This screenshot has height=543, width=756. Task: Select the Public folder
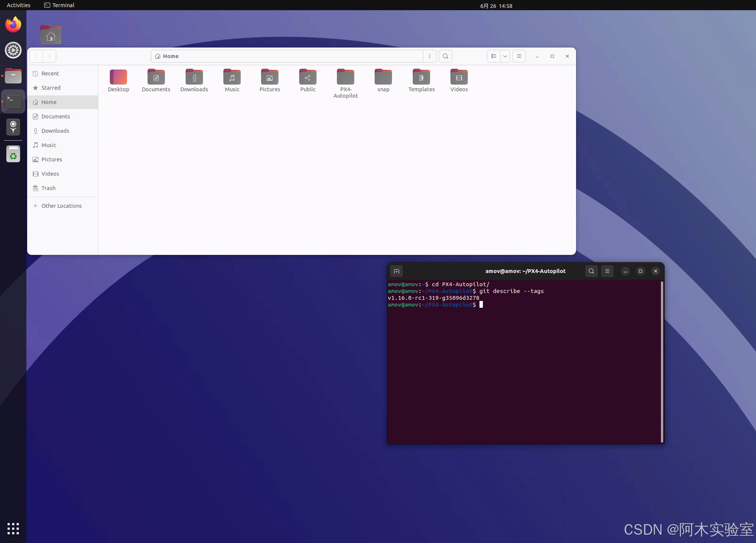(308, 81)
